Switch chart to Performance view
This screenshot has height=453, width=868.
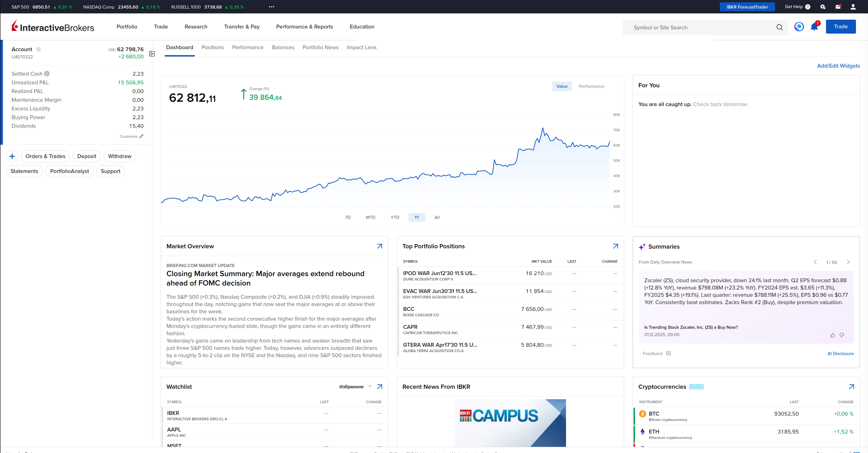(591, 86)
